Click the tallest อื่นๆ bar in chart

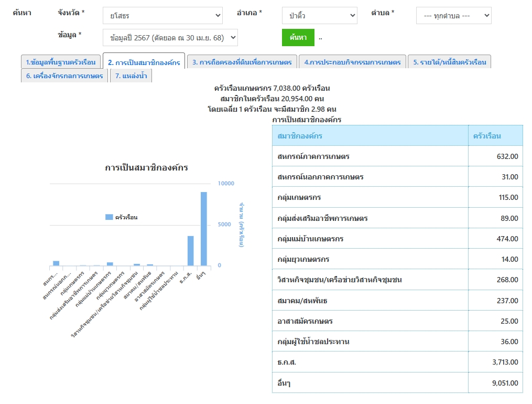click(203, 231)
